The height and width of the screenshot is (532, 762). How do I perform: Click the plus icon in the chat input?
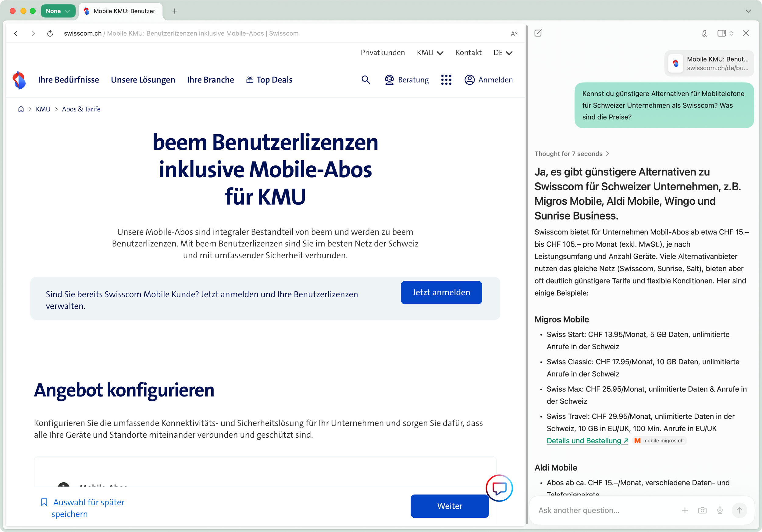[x=685, y=510]
